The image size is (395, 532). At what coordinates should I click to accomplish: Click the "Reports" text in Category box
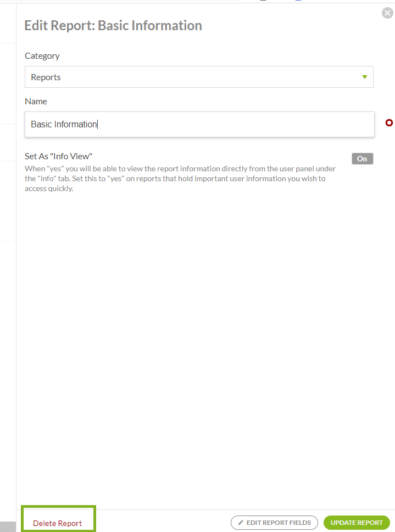[x=46, y=77]
